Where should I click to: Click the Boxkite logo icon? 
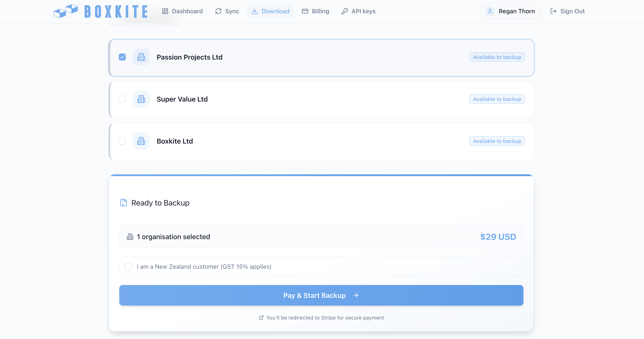(x=66, y=11)
